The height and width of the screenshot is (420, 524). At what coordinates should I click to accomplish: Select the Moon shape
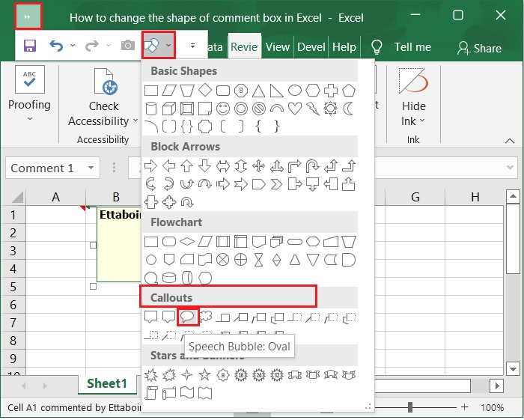(x=349, y=109)
